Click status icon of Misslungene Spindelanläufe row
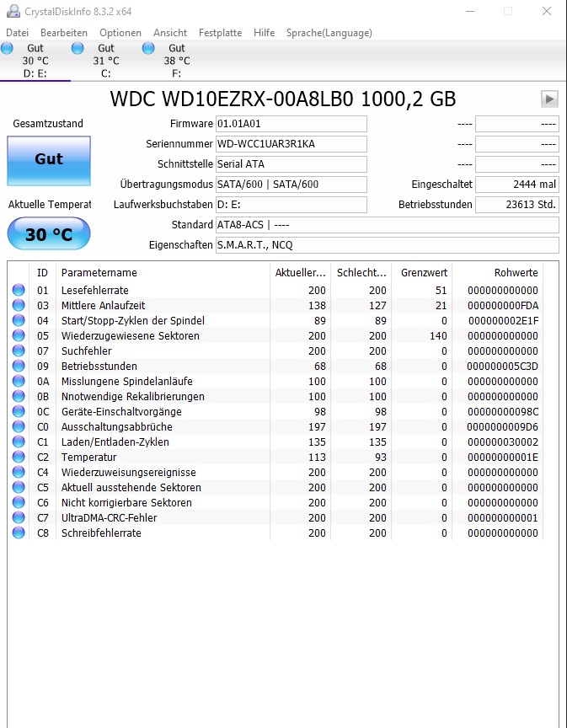 19,381
